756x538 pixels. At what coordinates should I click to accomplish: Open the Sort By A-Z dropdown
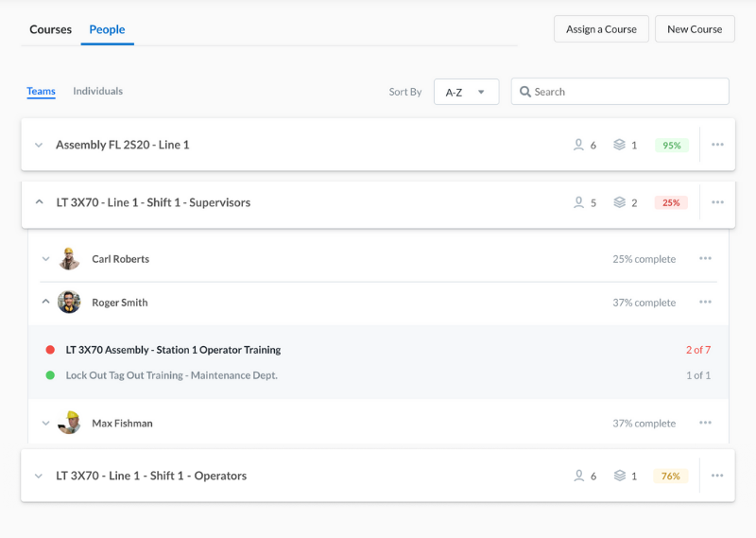tap(466, 92)
